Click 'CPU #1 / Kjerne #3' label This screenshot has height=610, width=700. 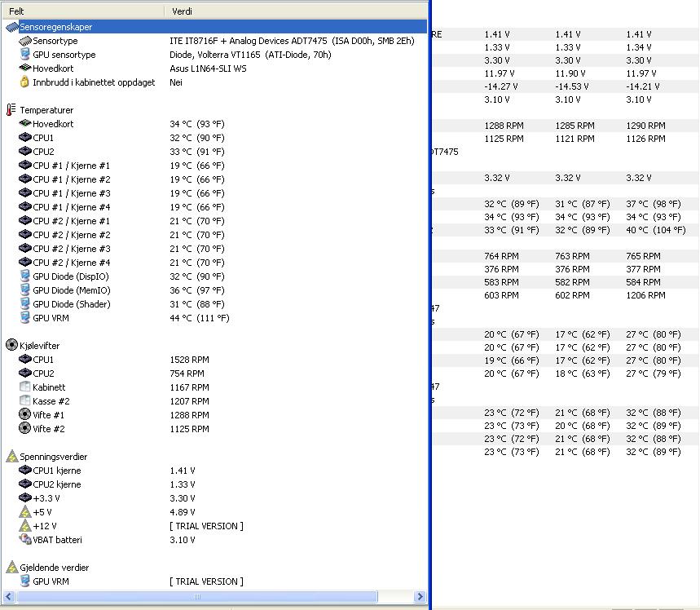72,193
